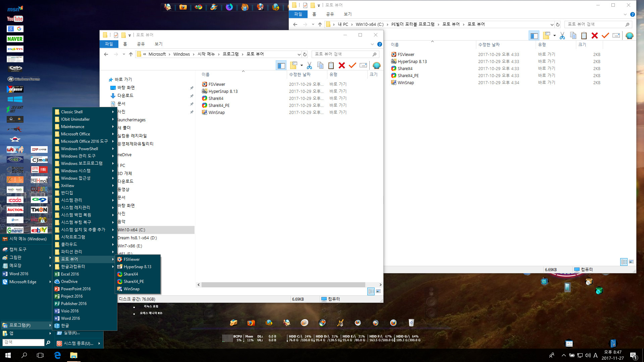Image resolution: width=644 pixels, height=362 pixels.
Task: Click horizontal scrollbar in front Explorer file list
Action: point(283,285)
